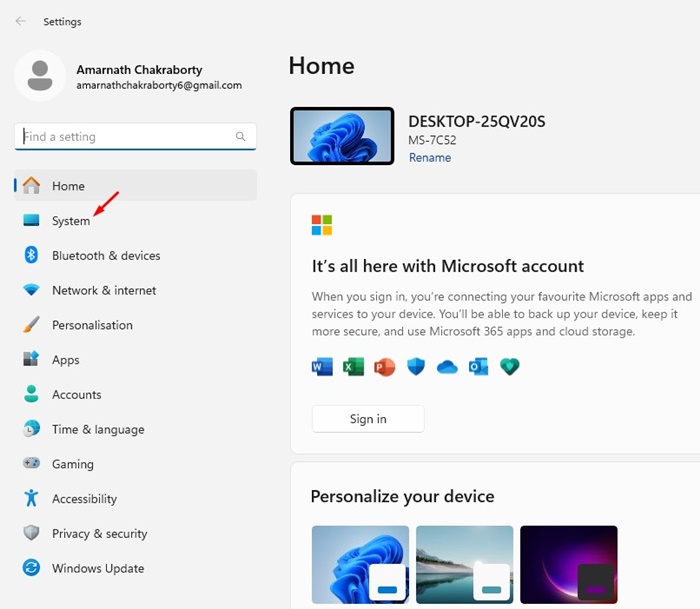Image resolution: width=700 pixels, height=609 pixels.
Task: Click the DESKTOP-25QV20S device name
Action: pyautogui.click(x=477, y=121)
